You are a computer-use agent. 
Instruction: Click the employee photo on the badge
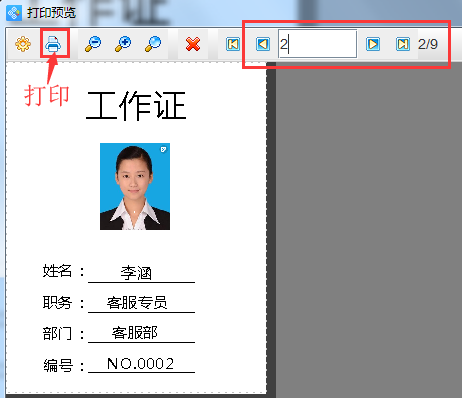[135, 186]
